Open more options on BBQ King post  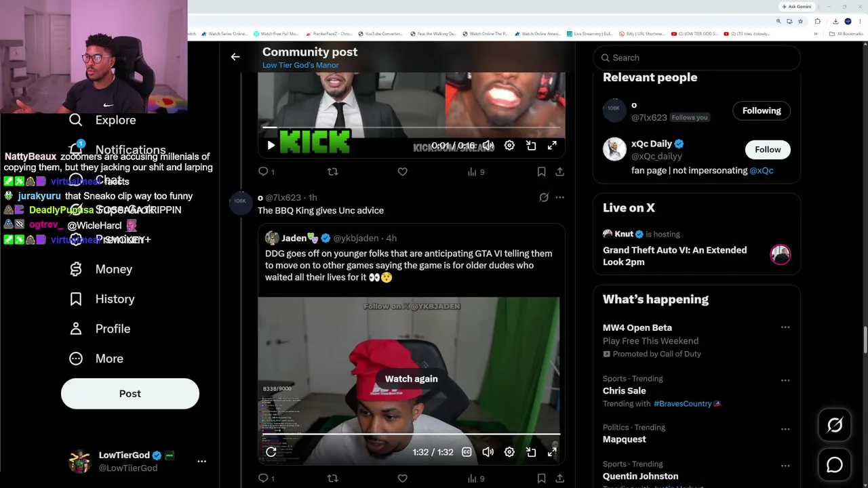click(x=559, y=197)
